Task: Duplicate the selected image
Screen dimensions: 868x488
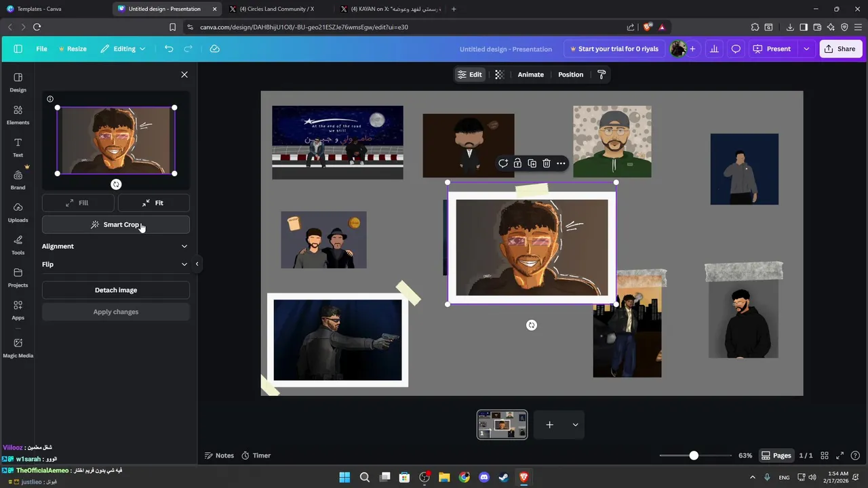Action: [532, 163]
